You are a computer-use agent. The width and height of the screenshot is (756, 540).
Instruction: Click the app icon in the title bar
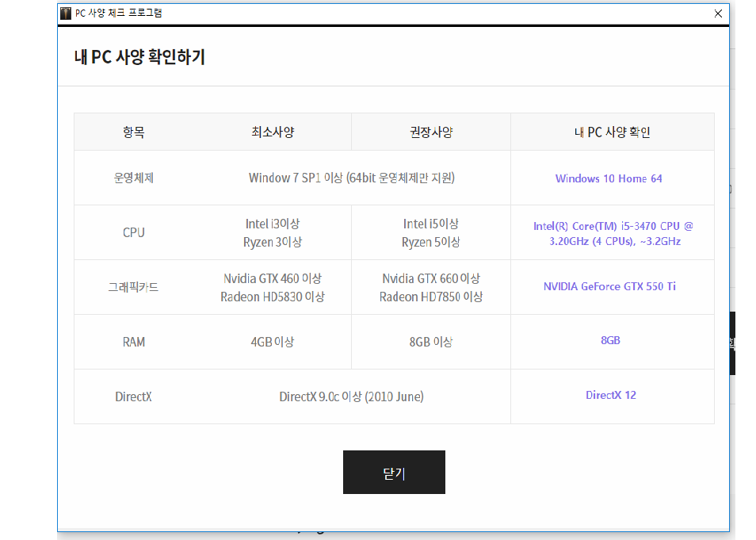(66, 13)
